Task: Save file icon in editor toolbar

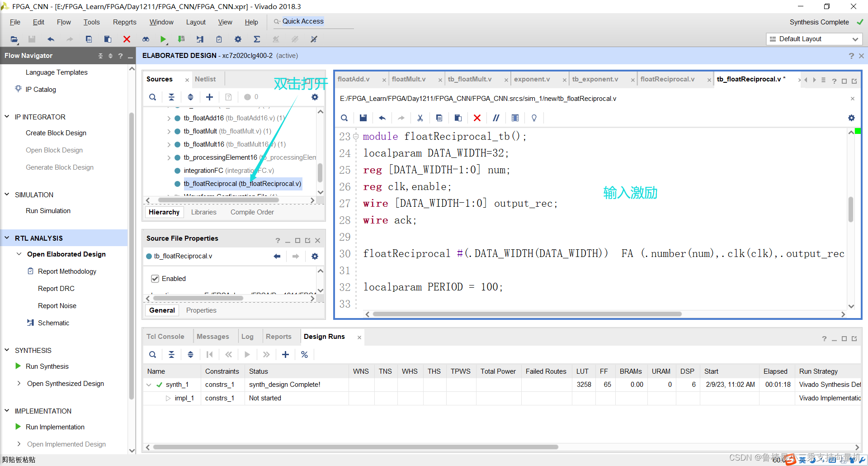Action: coord(363,118)
